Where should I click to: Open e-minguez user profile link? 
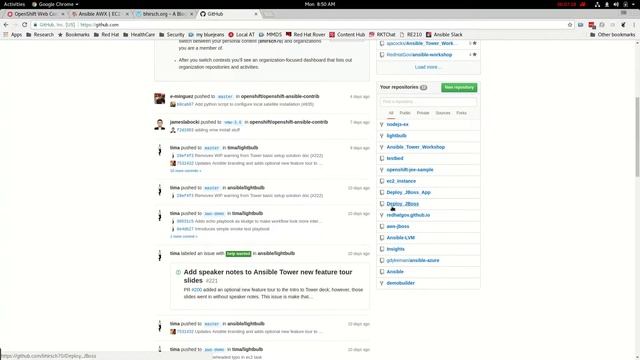tap(181, 96)
